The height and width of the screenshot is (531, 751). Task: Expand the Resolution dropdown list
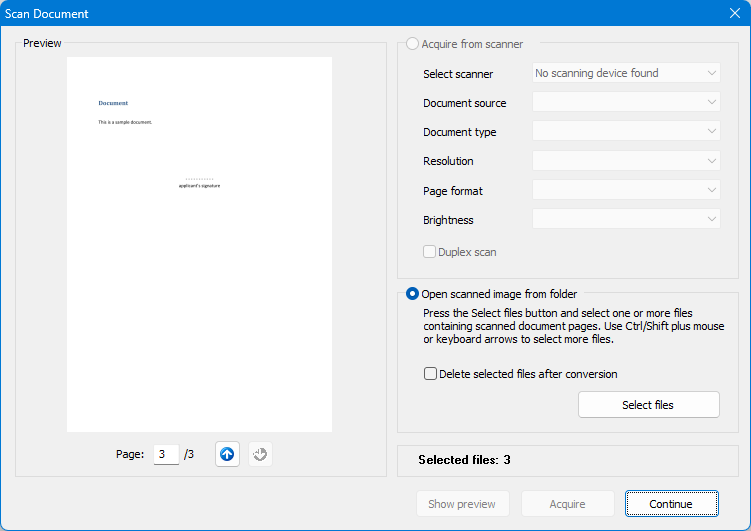point(626,161)
